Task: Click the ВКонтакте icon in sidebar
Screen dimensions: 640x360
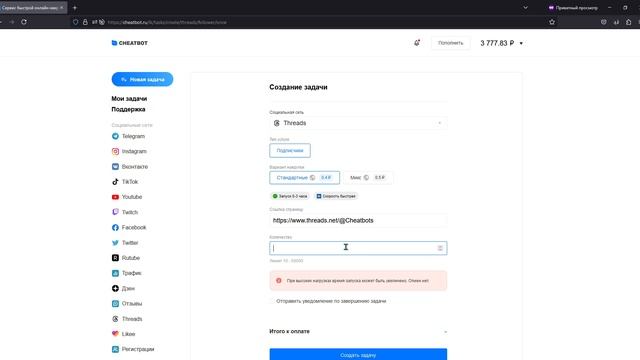Action: pyautogui.click(x=115, y=167)
